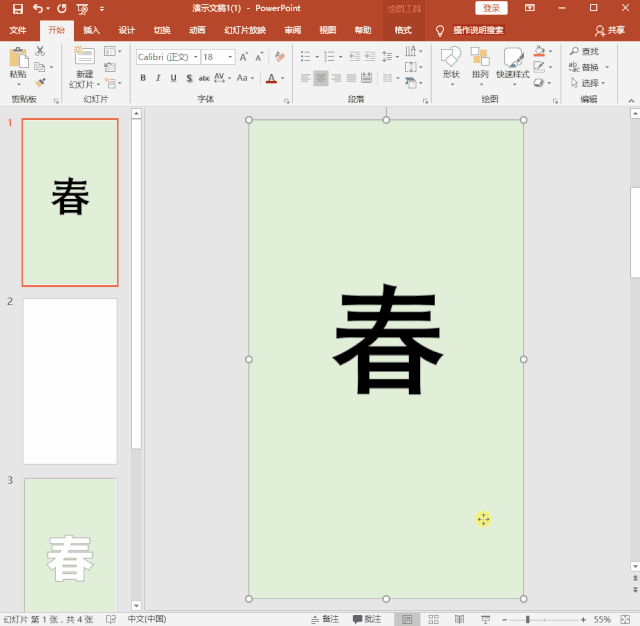Start slideshow from status bar icon
This screenshot has height=626, width=640.
coord(485,619)
